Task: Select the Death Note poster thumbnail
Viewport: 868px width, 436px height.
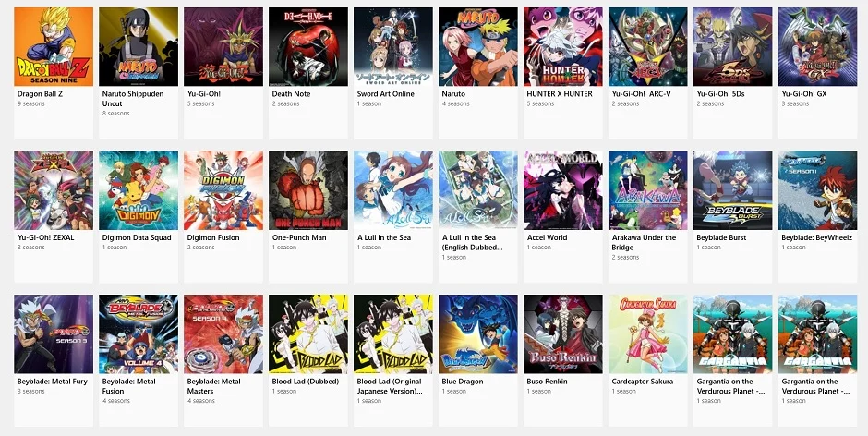Action: [x=308, y=46]
